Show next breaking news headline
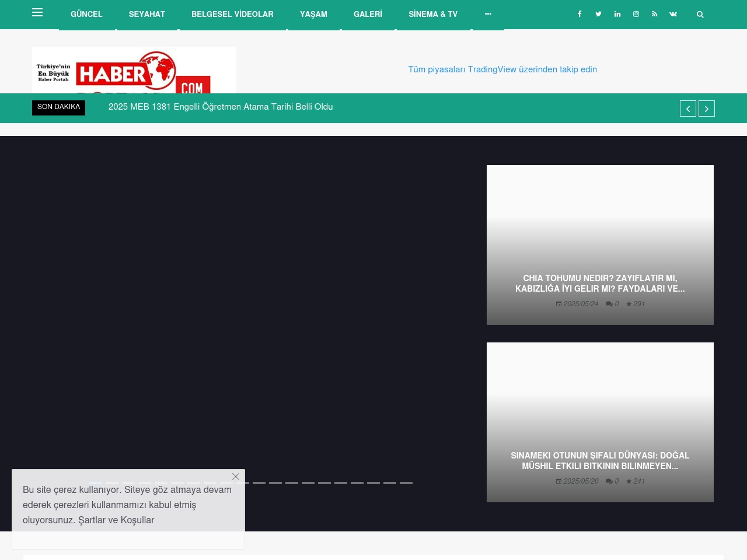747x560 pixels. [x=707, y=108]
